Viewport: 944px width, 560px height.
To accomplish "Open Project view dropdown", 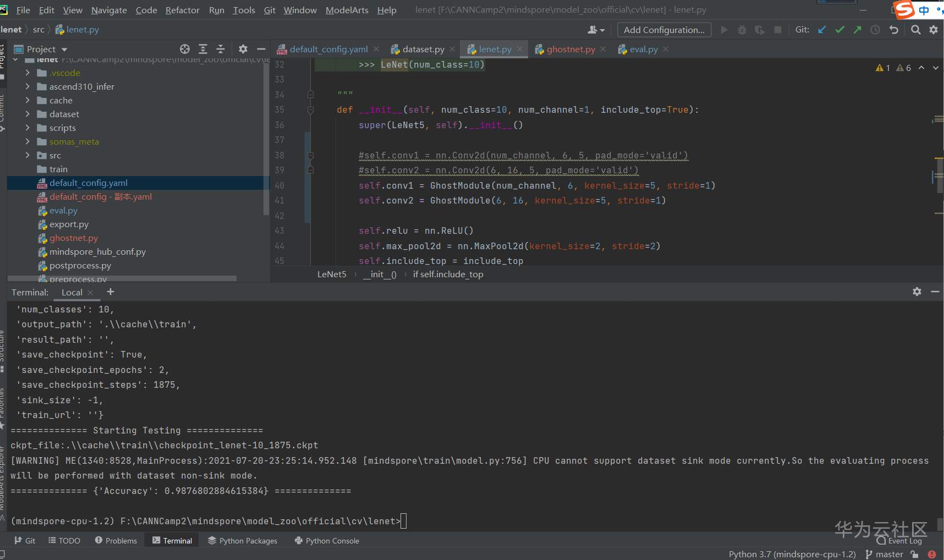I will click(64, 50).
